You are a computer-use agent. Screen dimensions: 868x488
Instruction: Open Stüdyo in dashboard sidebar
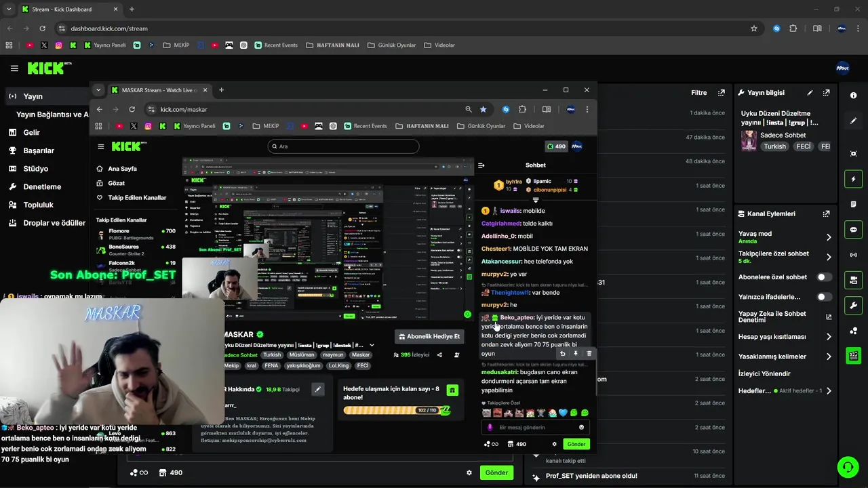35,169
